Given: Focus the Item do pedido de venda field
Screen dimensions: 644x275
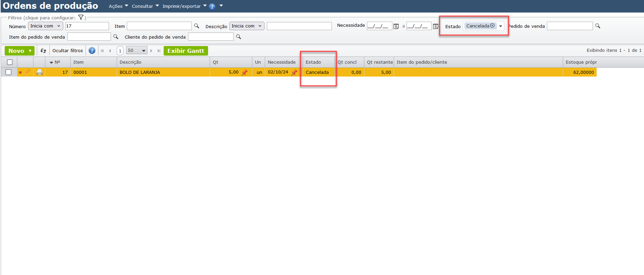Looking at the screenshot, I should [89, 37].
